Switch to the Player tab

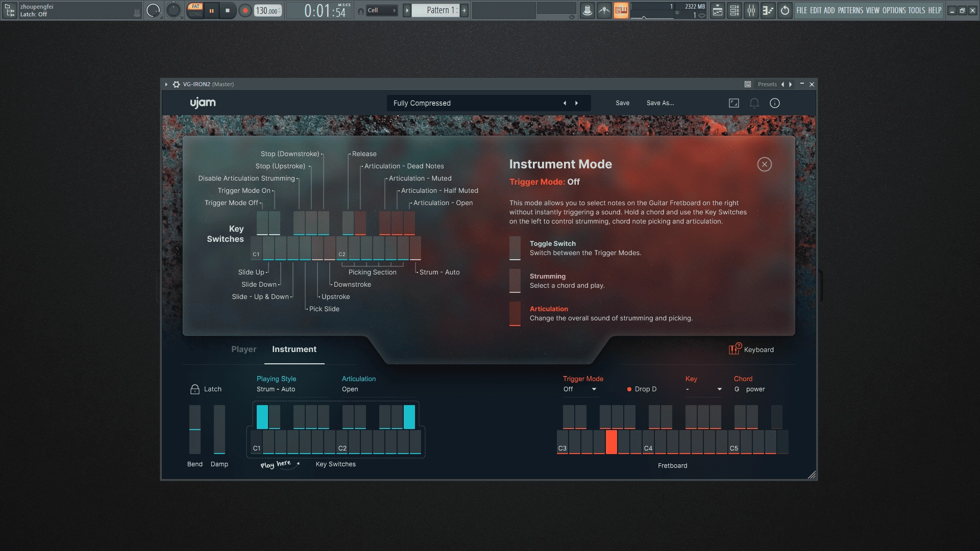(243, 349)
